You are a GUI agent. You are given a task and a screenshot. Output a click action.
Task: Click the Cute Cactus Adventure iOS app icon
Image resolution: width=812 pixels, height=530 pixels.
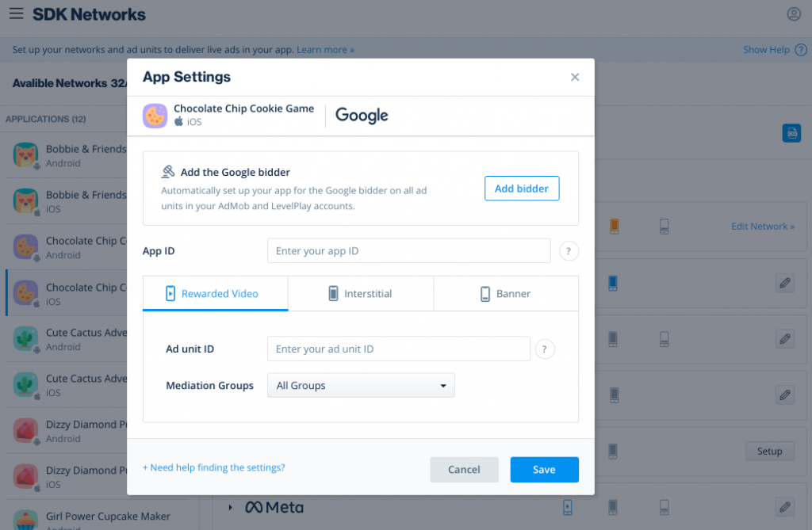(25, 386)
